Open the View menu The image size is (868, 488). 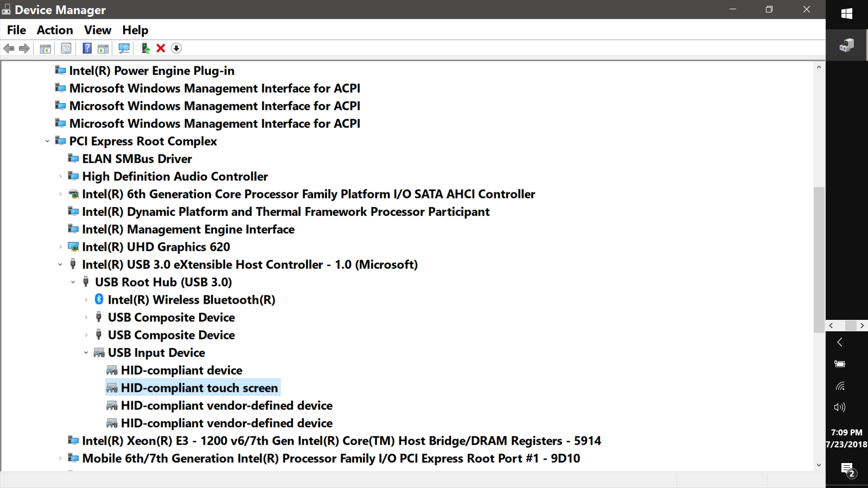click(x=98, y=30)
